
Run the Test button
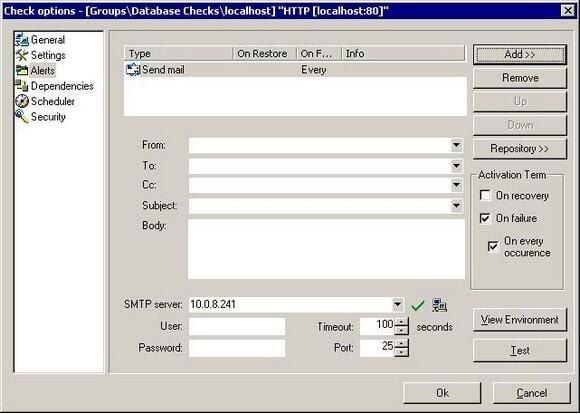[520, 350]
